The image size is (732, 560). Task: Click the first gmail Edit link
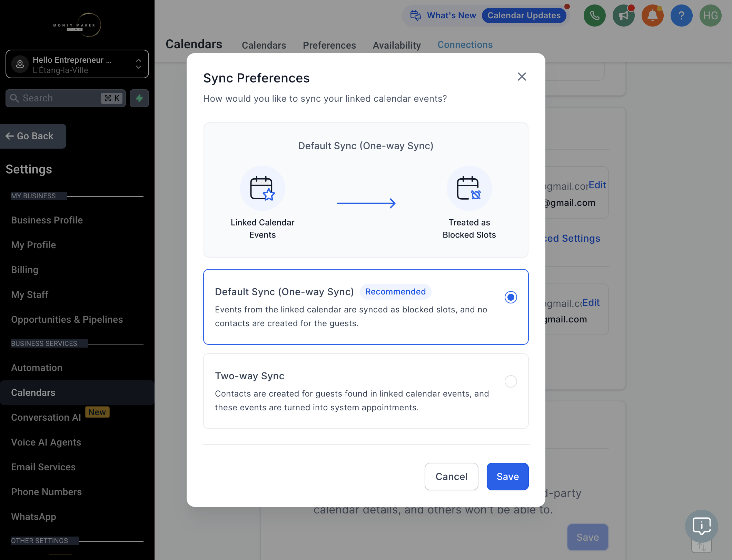(x=597, y=185)
